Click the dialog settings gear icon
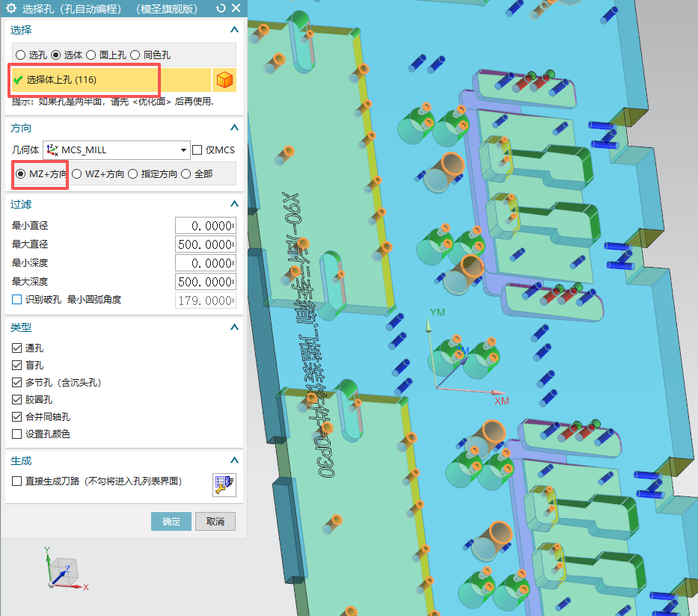The height and width of the screenshot is (616, 698). coord(11,8)
